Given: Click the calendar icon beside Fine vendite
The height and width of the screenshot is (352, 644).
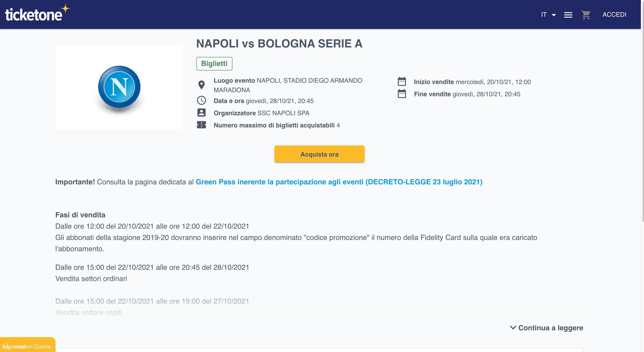Looking at the screenshot, I should 401,94.
